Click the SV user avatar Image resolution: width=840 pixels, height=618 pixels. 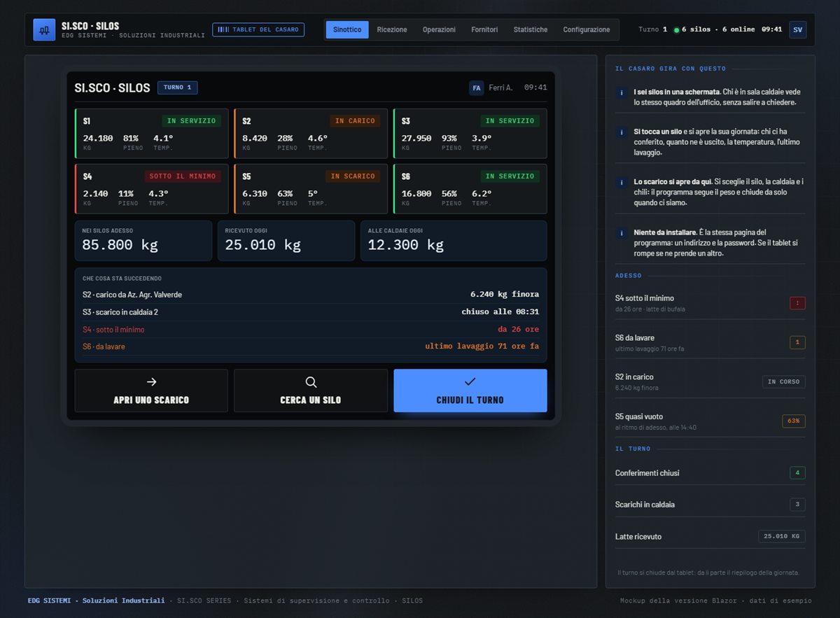tap(797, 29)
